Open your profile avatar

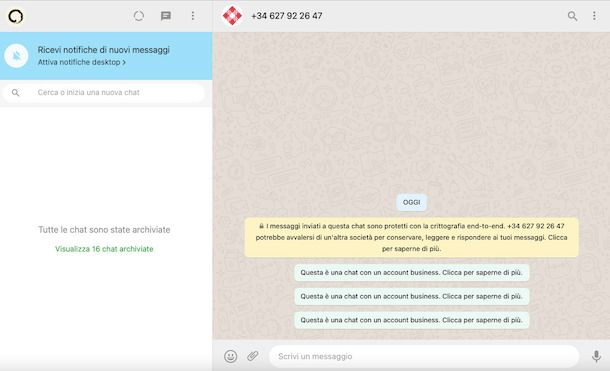16,16
